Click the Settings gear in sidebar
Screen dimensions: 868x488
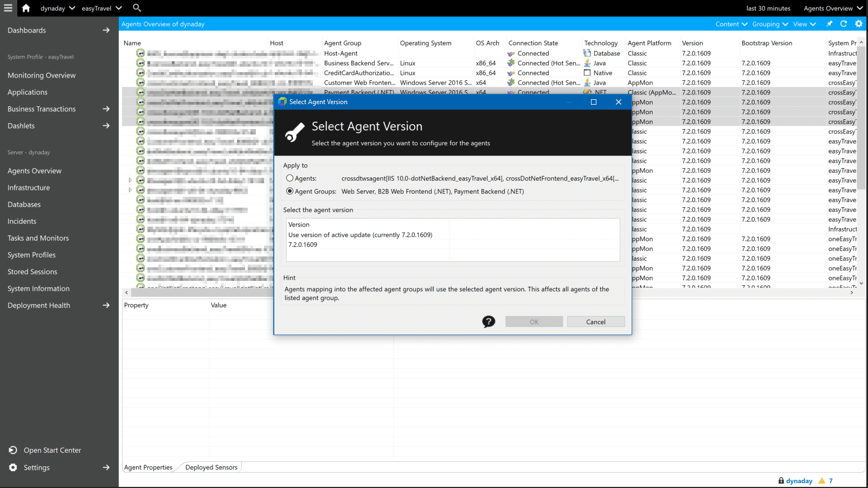[x=13, y=467]
